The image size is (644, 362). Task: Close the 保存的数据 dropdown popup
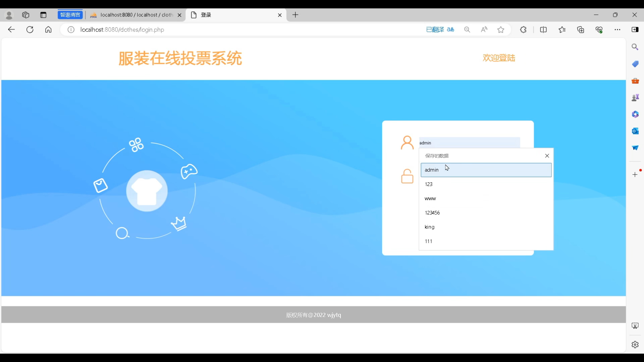pos(547,156)
